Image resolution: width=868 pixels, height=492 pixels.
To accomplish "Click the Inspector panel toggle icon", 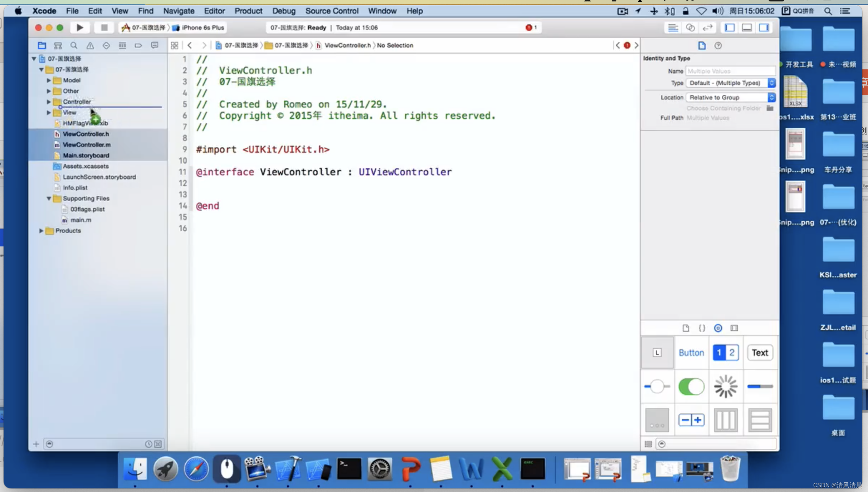I will 765,28.
